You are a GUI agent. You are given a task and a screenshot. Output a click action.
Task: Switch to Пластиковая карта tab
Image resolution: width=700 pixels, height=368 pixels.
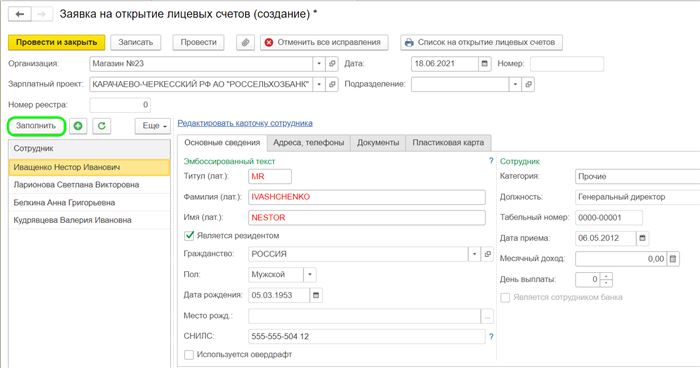[448, 143]
